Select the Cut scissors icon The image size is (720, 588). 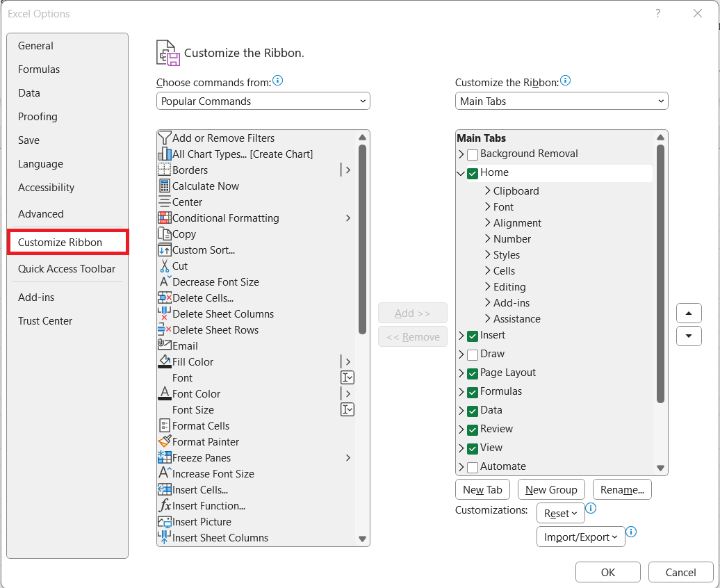pos(165,266)
